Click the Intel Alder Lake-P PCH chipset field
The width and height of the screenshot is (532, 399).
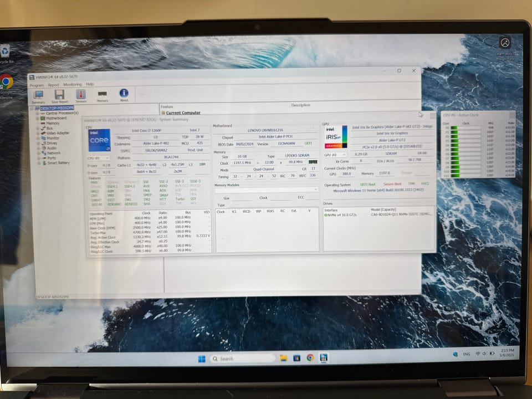pos(275,137)
